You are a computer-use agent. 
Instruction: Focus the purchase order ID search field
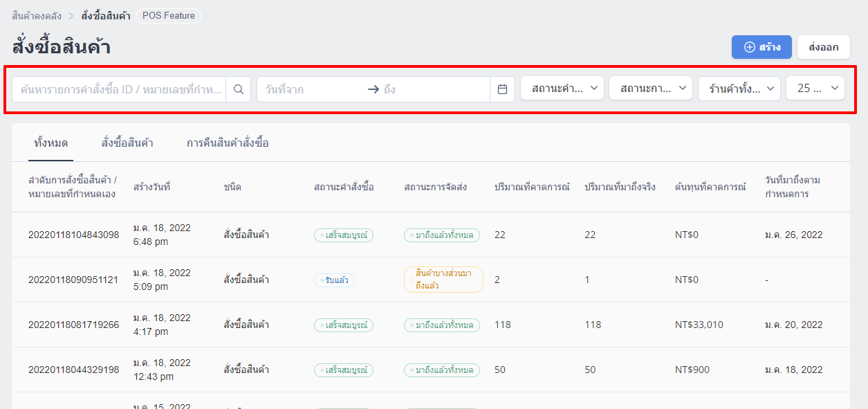pos(119,89)
